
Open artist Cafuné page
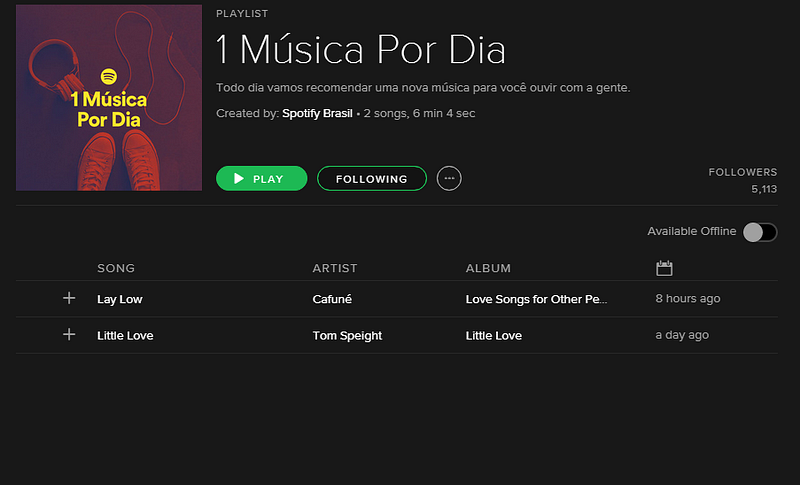pyautogui.click(x=332, y=299)
